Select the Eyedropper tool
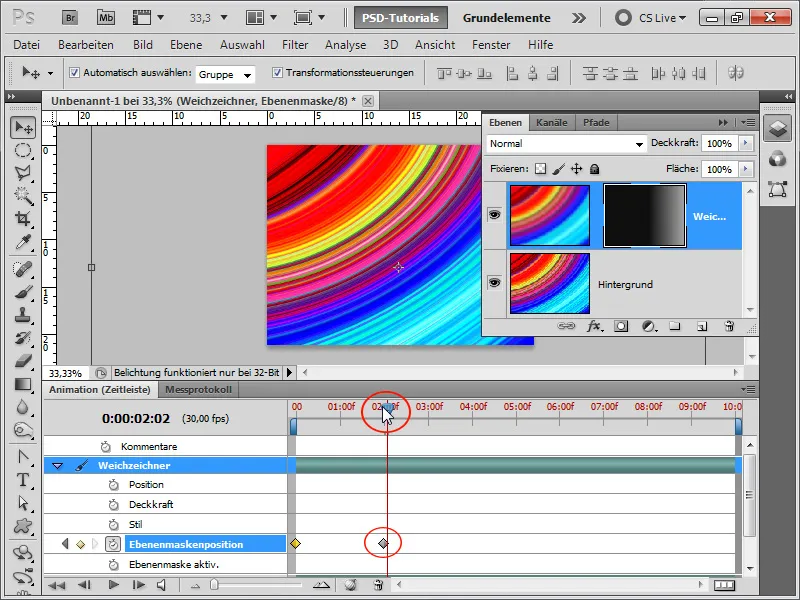800x600 pixels. 23,242
